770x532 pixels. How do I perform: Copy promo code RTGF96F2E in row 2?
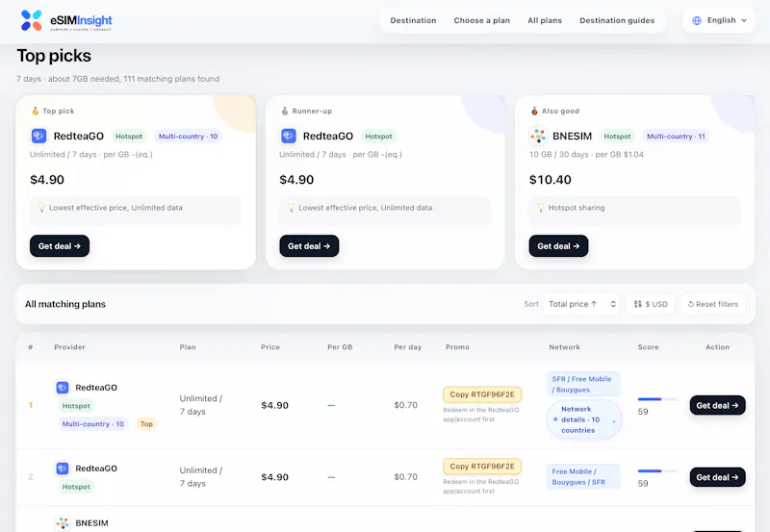(x=482, y=467)
